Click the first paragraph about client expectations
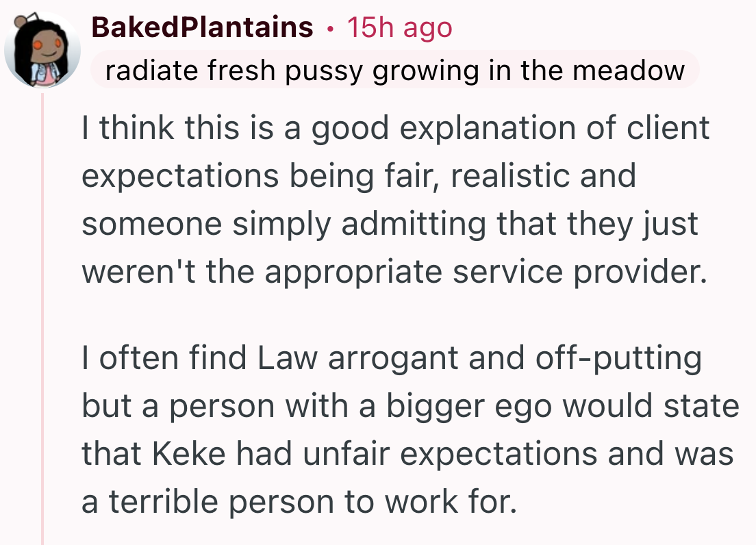 pyautogui.click(x=395, y=199)
